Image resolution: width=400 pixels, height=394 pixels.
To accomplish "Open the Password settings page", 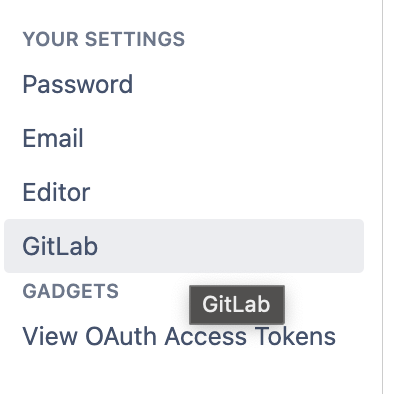I will coord(78,84).
